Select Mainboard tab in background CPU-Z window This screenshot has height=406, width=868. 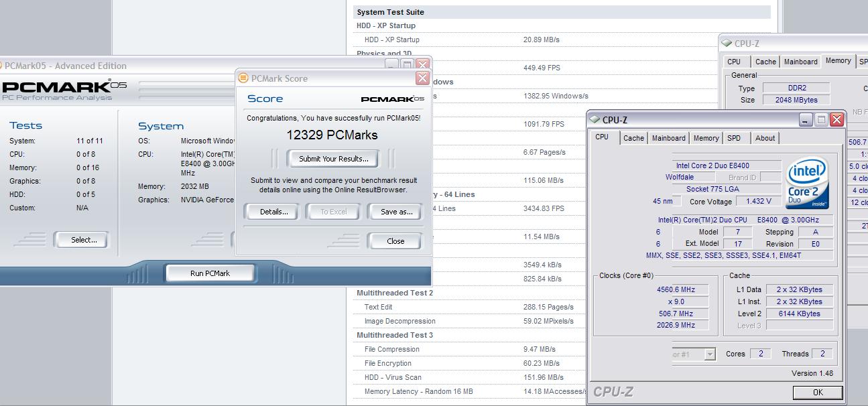pos(801,62)
